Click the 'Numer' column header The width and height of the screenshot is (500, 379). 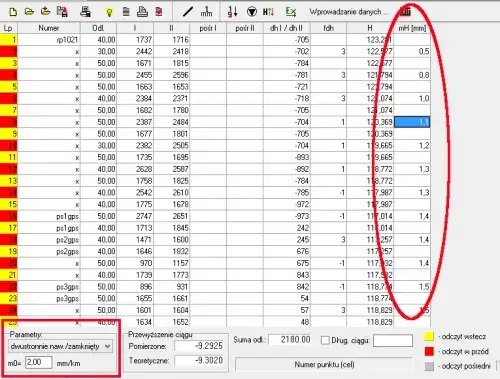[x=49, y=28]
